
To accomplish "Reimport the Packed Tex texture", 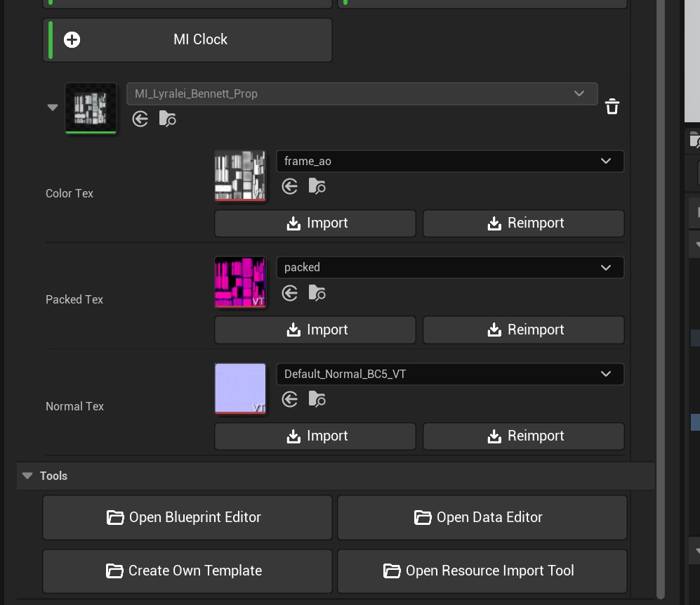I will tap(524, 330).
